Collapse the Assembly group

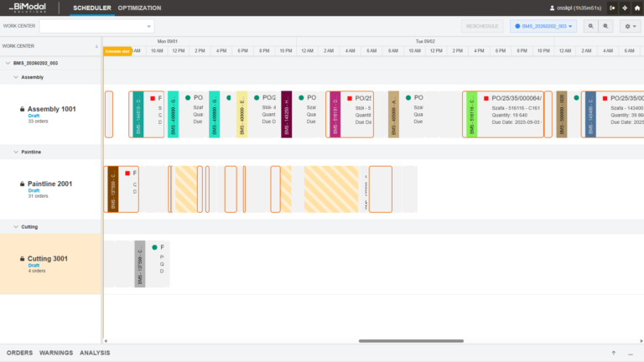pyautogui.click(x=15, y=77)
